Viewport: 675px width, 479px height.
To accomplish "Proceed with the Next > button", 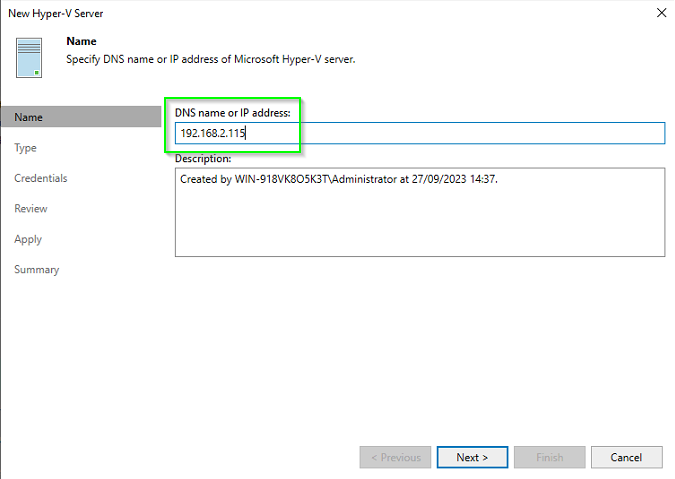I will (x=472, y=457).
